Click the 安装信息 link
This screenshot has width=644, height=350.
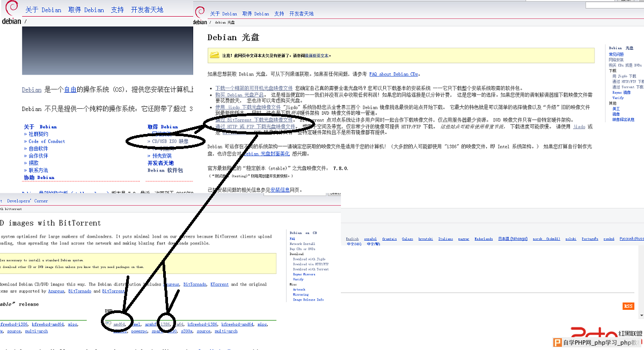(281, 190)
